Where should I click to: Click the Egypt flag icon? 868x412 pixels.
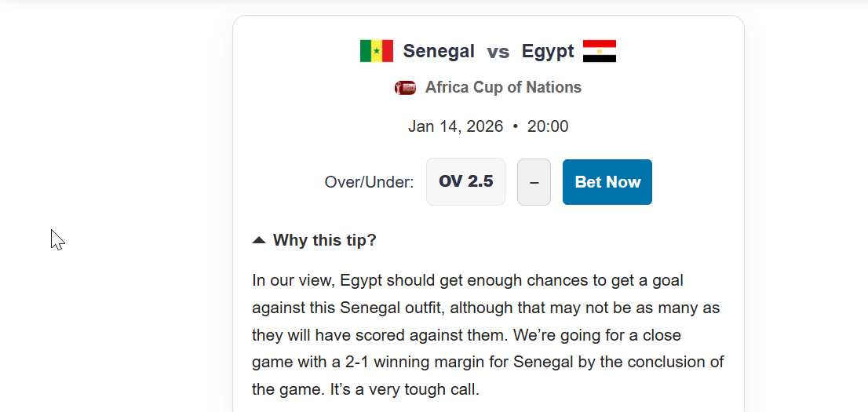pyautogui.click(x=600, y=52)
